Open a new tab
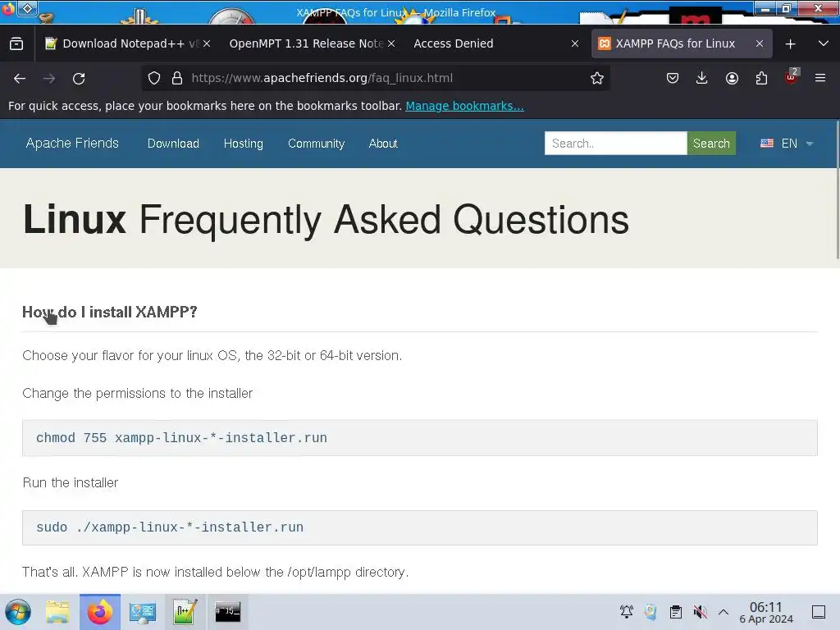The image size is (840, 630). (x=790, y=44)
